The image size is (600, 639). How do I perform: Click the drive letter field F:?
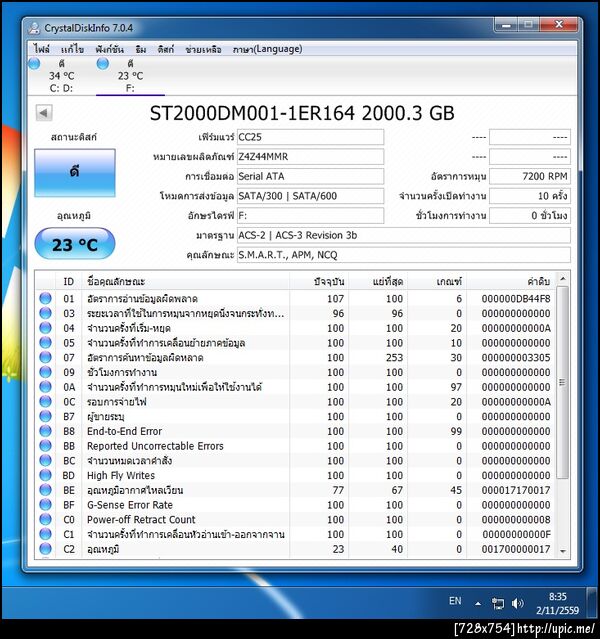click(x=311, y=216)
